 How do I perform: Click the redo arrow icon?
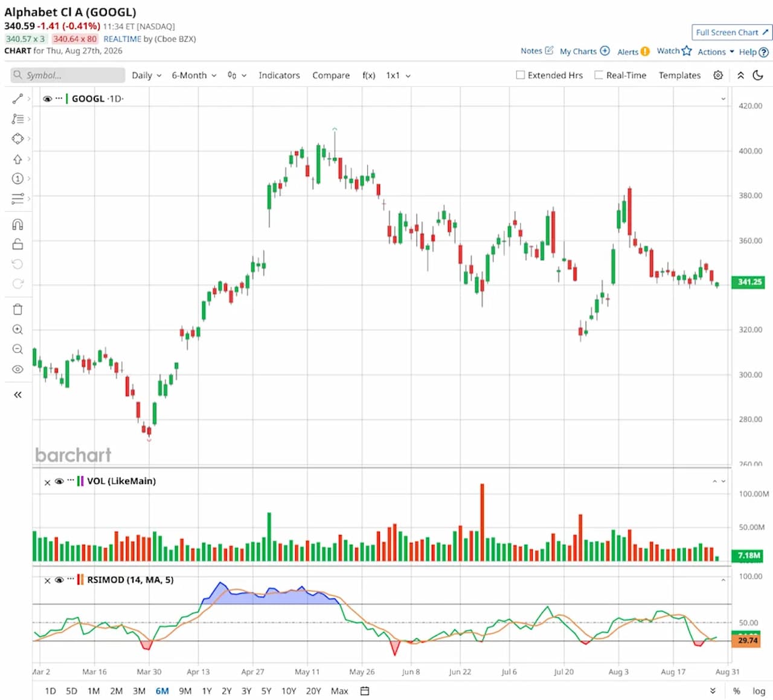[x=18, y=283]
